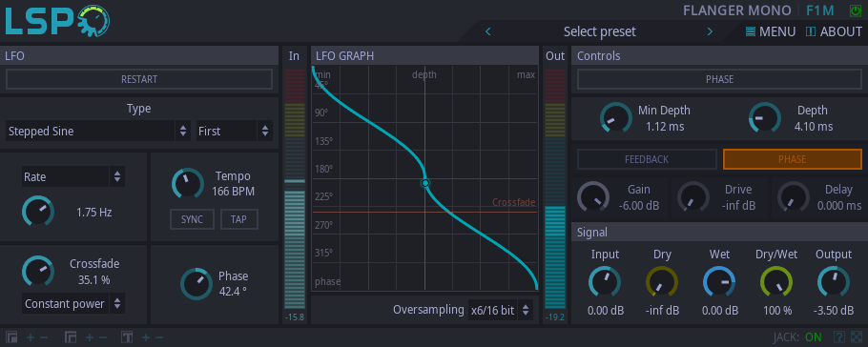The height and width of the screenshot is (347, 868).
Task: Click plus next to outlined-corner scaling icon
Action: (89, 337)
